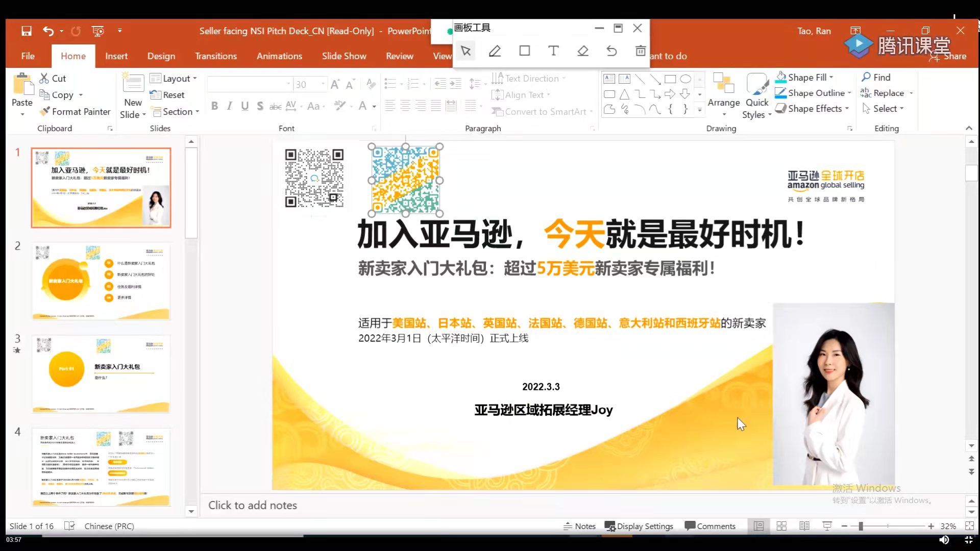Switch to the Insert ribbon tab
This screenshot has width=980, height=551.
pyautogui.click(x=116, y=56)
